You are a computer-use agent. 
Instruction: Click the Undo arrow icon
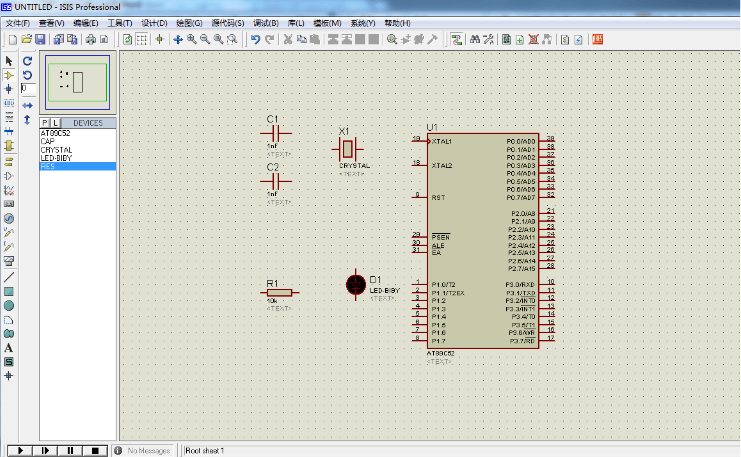(x=256, y=39)
